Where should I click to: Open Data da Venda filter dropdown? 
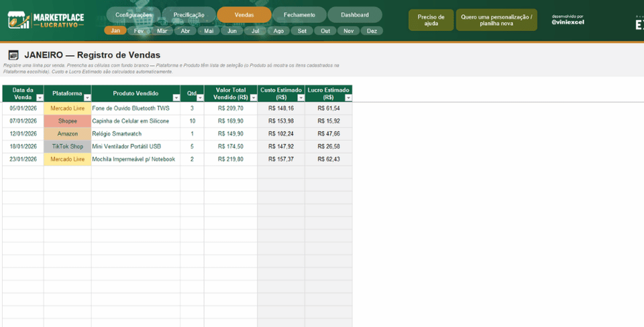40,98
